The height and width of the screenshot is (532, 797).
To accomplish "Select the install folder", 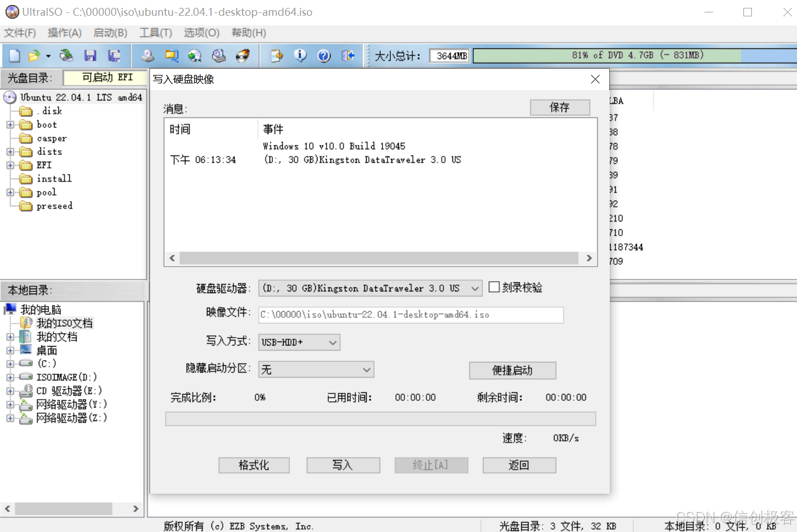I will [54, 179].
